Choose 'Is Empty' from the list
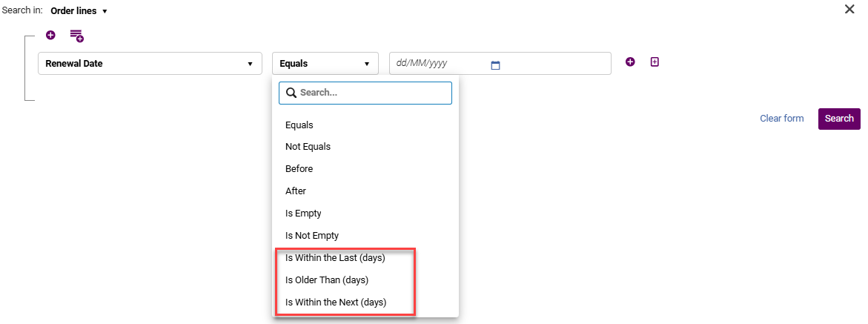 (304, 214)
